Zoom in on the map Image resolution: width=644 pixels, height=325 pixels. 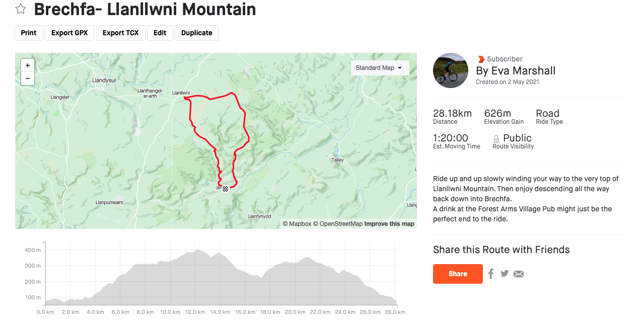(x=27, y=65)
